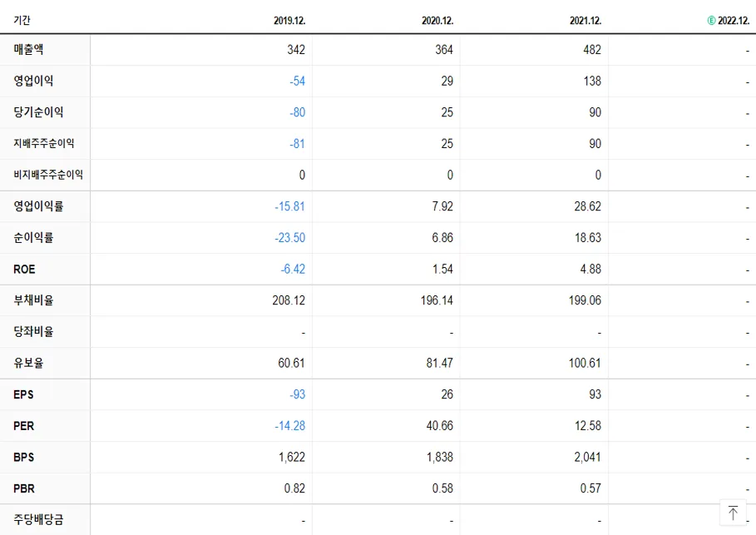Click the 기간 header label
Image resolution: width=756 pixels, height=535 pixels.
click(x=22, y=20)
